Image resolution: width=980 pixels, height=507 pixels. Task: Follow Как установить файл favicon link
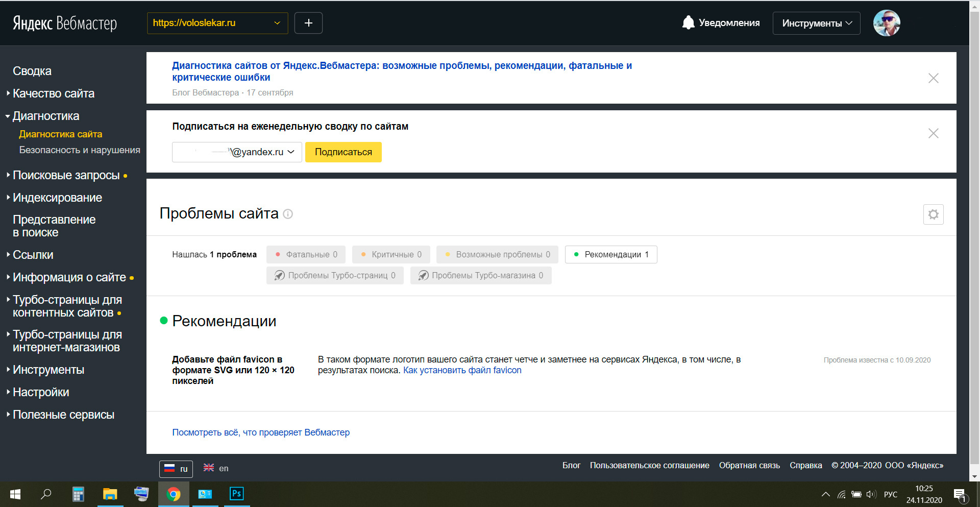462,370
